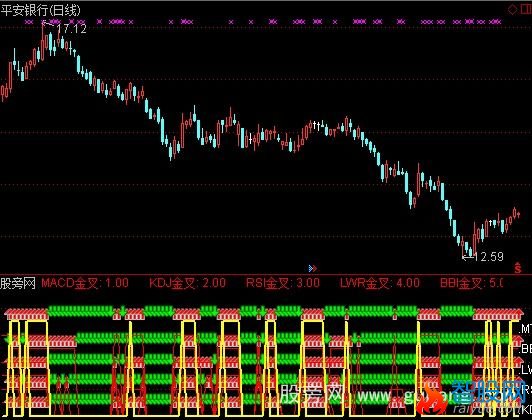Click the red split-window icon

(526, 9)
